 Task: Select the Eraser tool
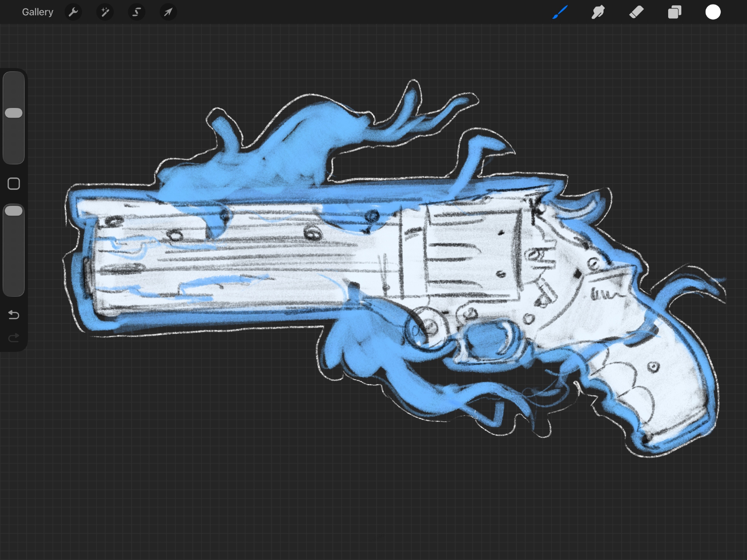pyautogui.click(x=636, y=12)
